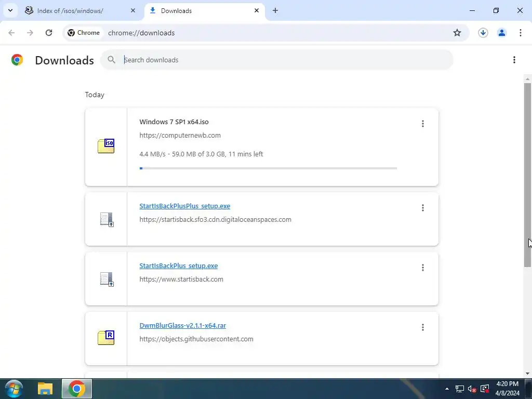
Task: Close the Index of /isos/windows/ tab
Action: point(132,10)
